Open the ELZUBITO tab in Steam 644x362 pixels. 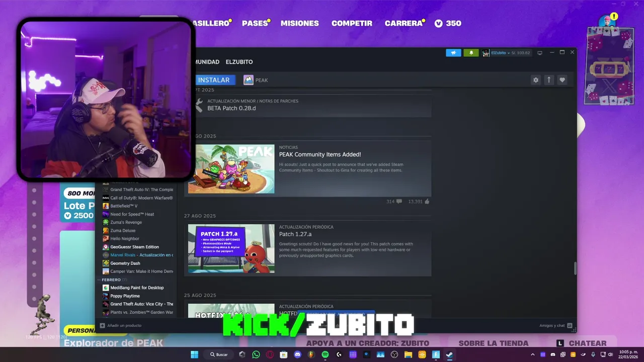[239, 62]
